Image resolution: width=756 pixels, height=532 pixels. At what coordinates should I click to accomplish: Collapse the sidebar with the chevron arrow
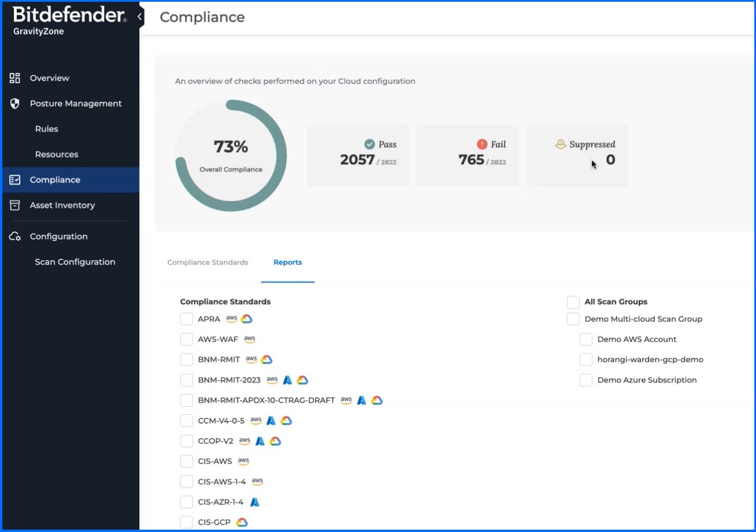coord(139,17)
